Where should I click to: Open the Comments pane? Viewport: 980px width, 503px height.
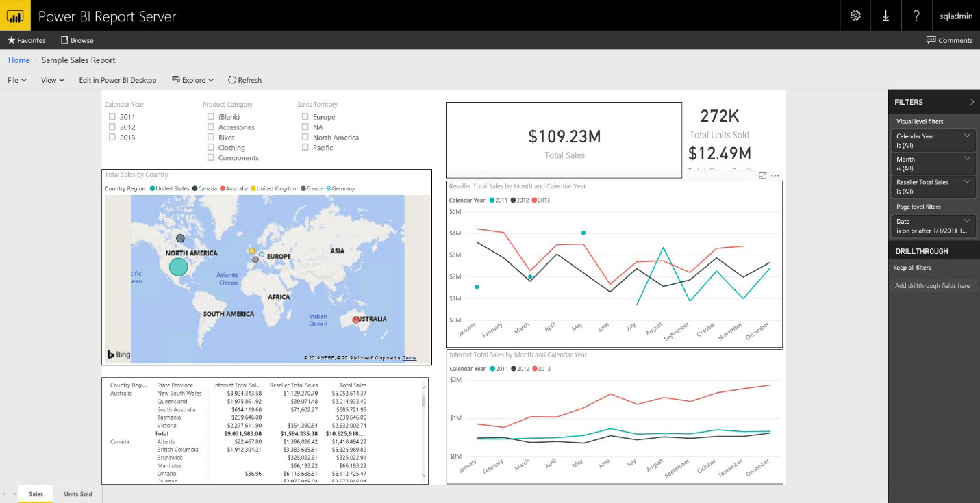pyautogui.click(x=949, y=40)
